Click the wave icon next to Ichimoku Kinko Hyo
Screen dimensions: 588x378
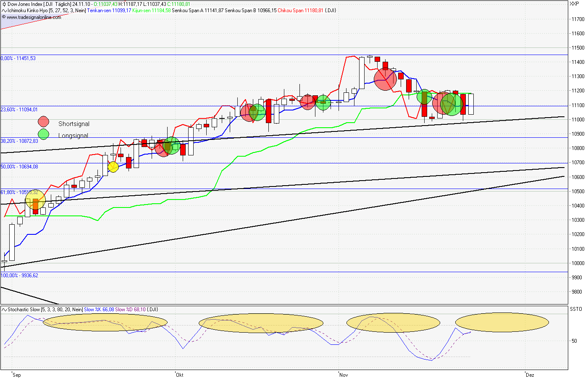3,10
